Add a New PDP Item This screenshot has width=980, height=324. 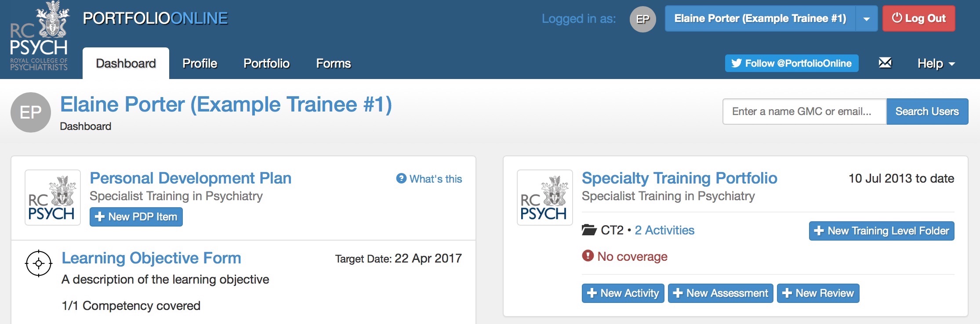tap(136, 217)
